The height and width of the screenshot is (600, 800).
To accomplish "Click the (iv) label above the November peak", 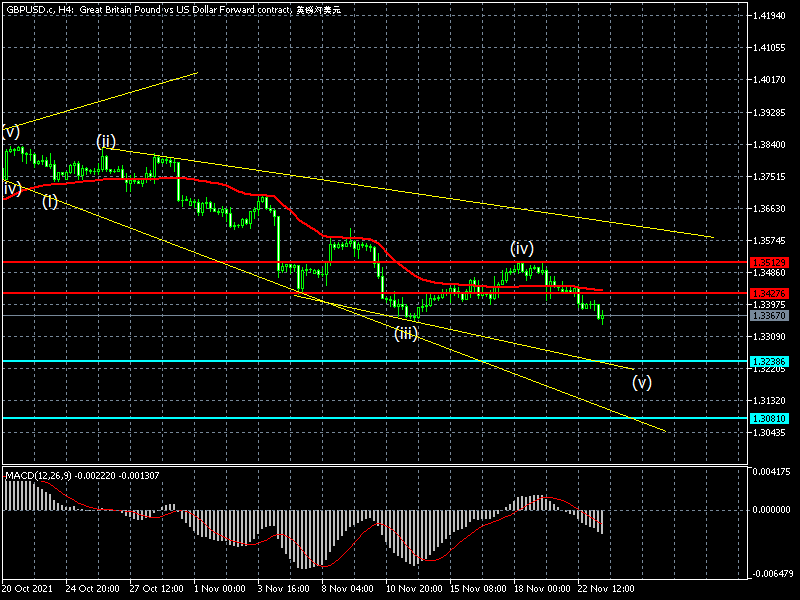I will coord(521,248).
